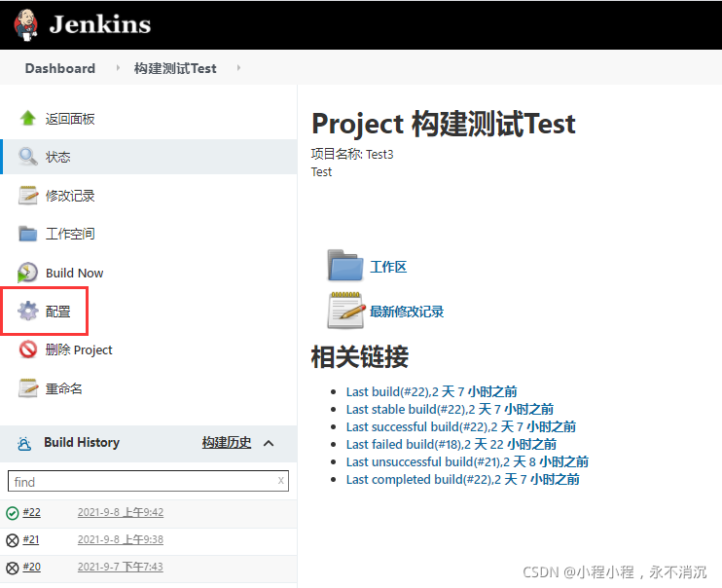Open build #20 link
Viewport: 722px width, 588px height.
(32, 567)
